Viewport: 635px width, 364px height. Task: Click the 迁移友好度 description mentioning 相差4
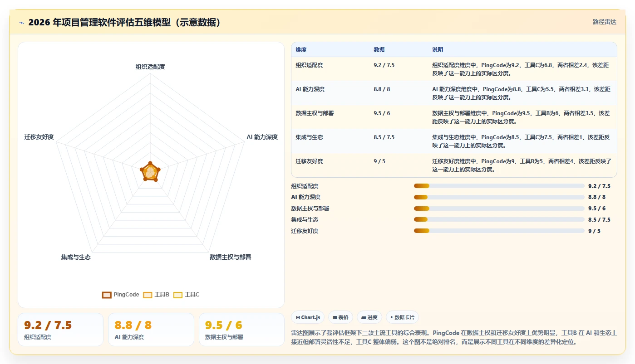(522, 165)
